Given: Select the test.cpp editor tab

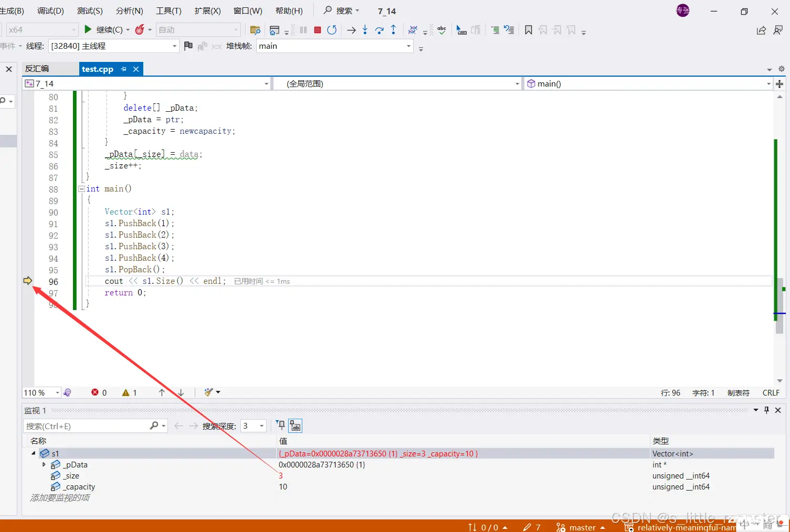Looking at the screenshot, I should (x=98, y=69).
